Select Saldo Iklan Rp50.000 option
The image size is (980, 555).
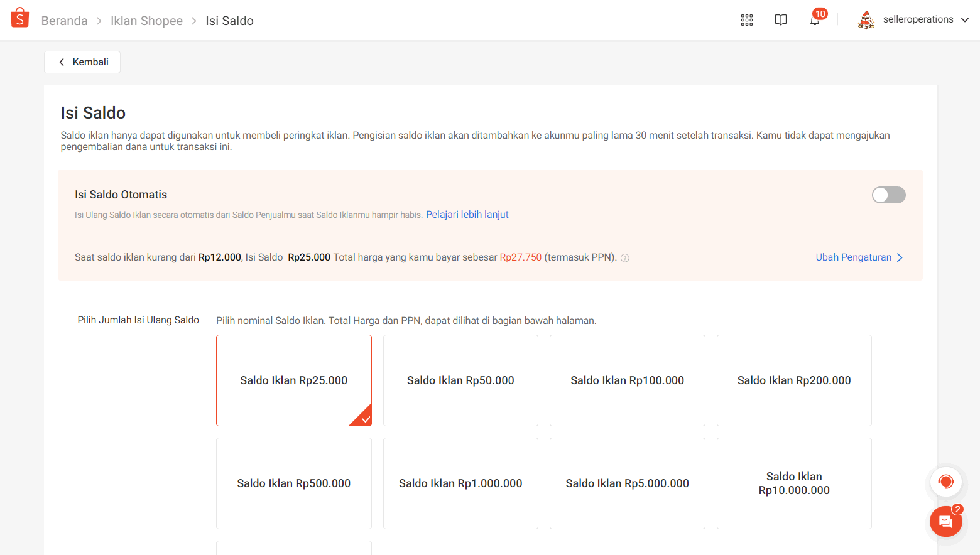click(460, 380)
